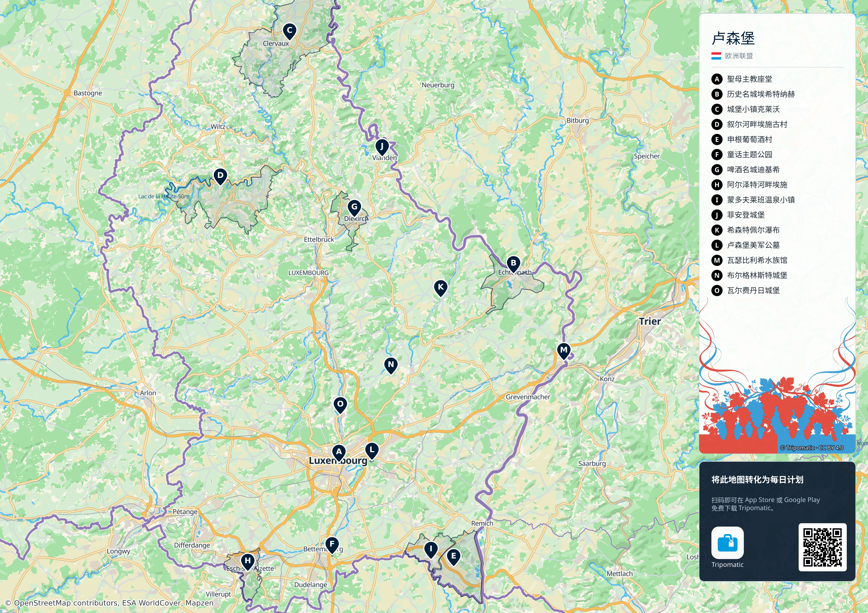This screenshot has width=868, height=613.
Task: Click map pin C at Clervaux
Action: pos(290,31)
